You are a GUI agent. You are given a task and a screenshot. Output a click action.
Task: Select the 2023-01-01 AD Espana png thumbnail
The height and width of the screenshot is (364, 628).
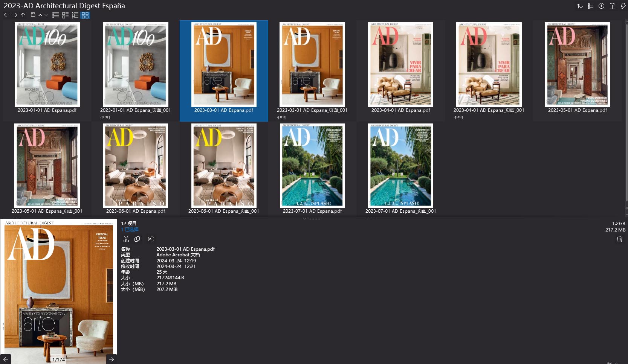pos(136,64)
